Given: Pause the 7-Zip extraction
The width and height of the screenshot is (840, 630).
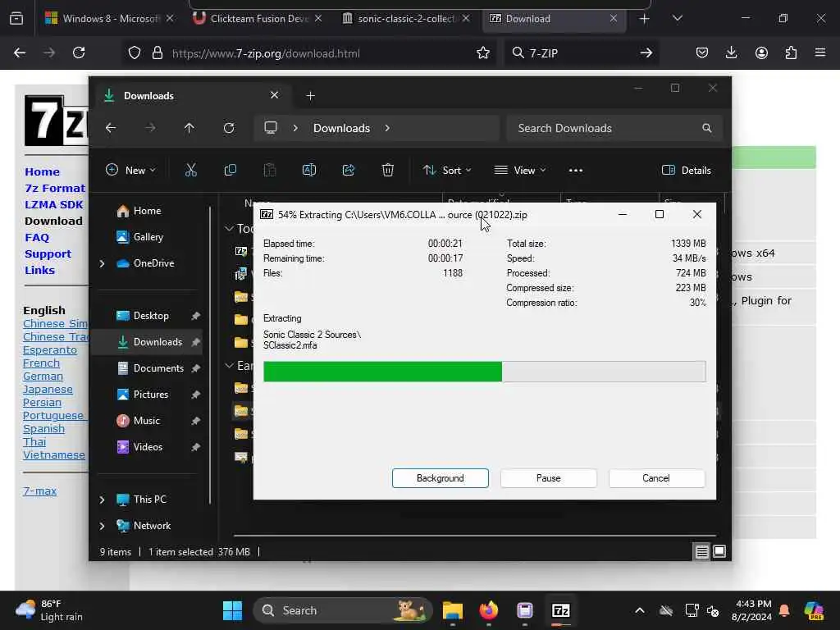Looking at the screenshot, I should (549, 478).
